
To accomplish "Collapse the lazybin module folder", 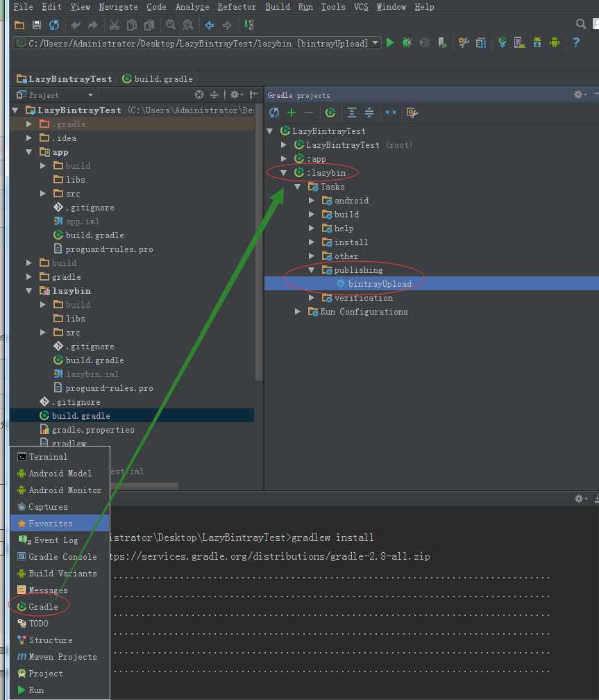I will click(x=29, y=290).
